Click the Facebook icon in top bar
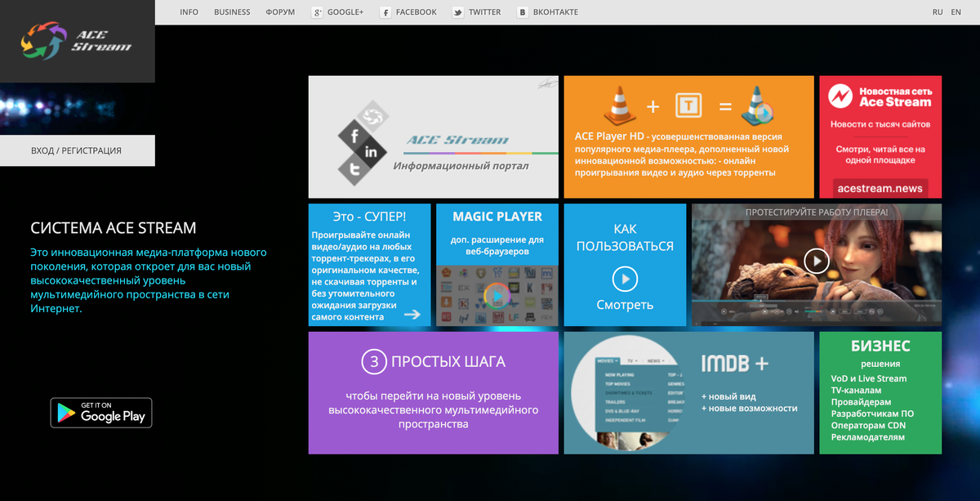This screenshot has width=980, height=501. [x=385, y=12]
